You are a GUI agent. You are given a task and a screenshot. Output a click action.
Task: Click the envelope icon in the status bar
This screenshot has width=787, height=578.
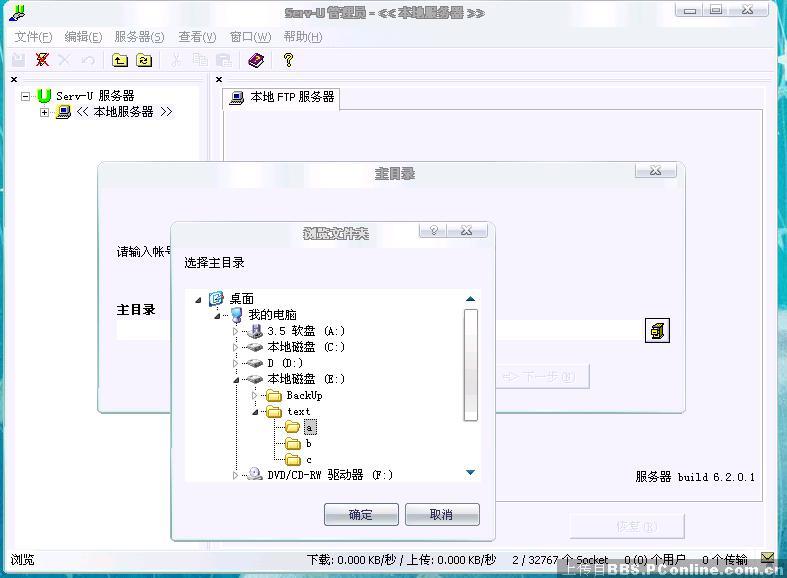[x=767, y=559]
